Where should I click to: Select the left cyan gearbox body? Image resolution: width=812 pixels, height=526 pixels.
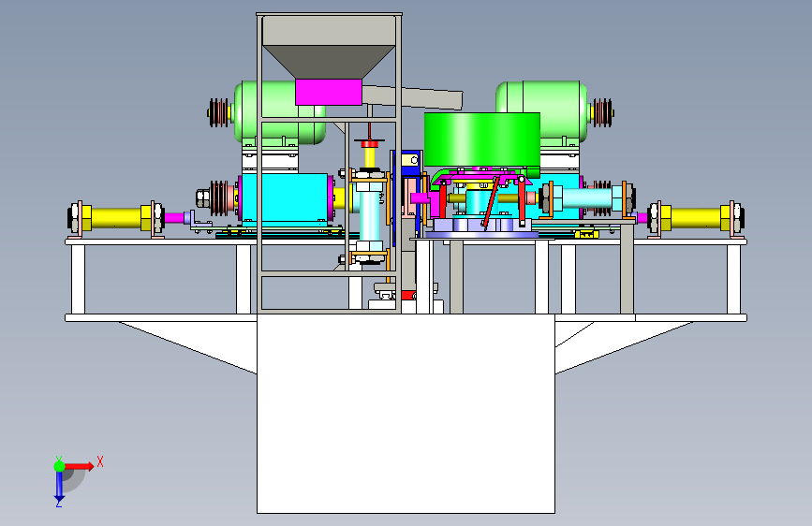click(x=285, y=198)
